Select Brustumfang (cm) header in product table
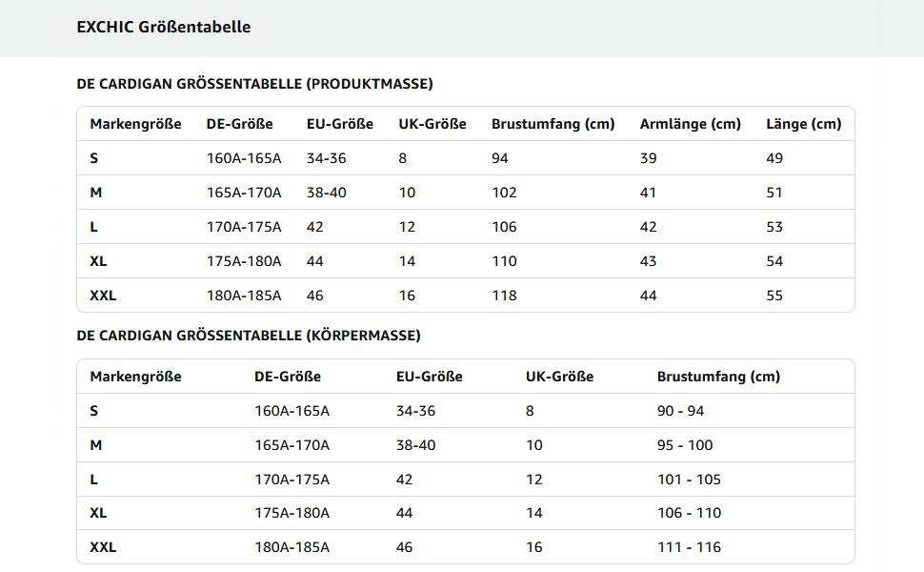Screen dimensions: 924x572 (x=552, y=124)
